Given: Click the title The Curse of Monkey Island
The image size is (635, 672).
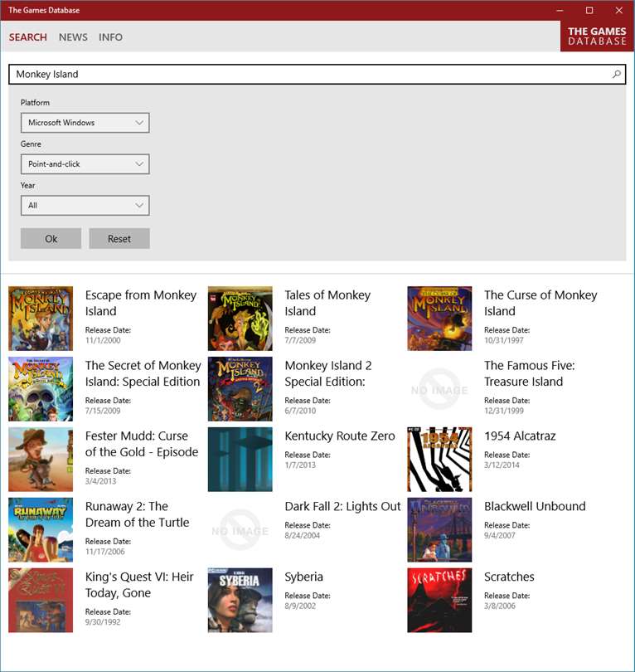Looking at the screenshot, I should (x=540, y=303).
